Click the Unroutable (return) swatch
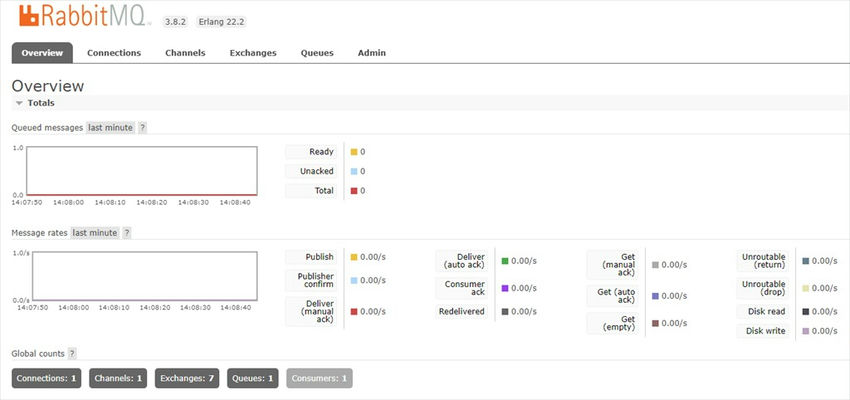The height and width of the screenshot is (400, 850). pos(806,261)
